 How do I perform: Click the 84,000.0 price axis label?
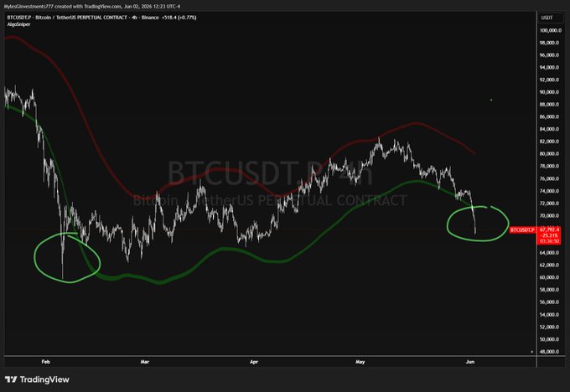550,129
